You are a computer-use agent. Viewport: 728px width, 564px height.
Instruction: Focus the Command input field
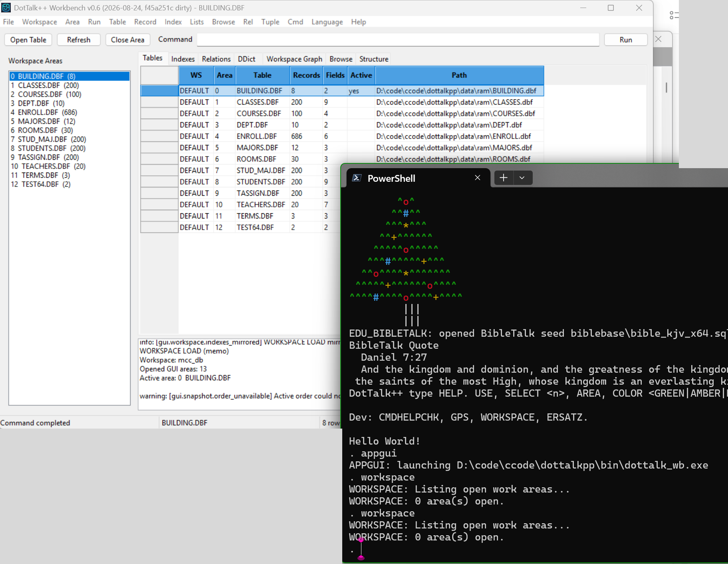(398, 40)
